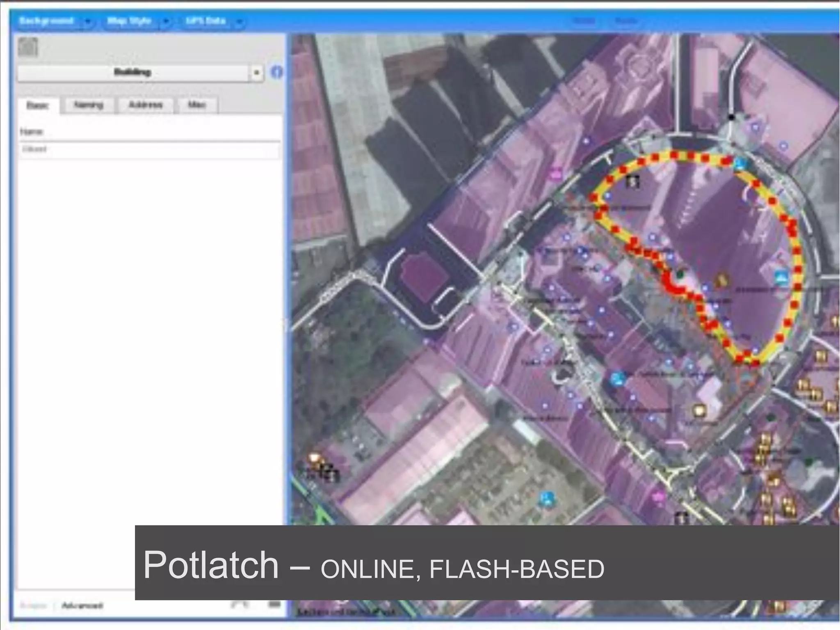Switch to the Simple tag view
Image resolution: width=840 pixels, height=630 pixels.
point(34,605)
